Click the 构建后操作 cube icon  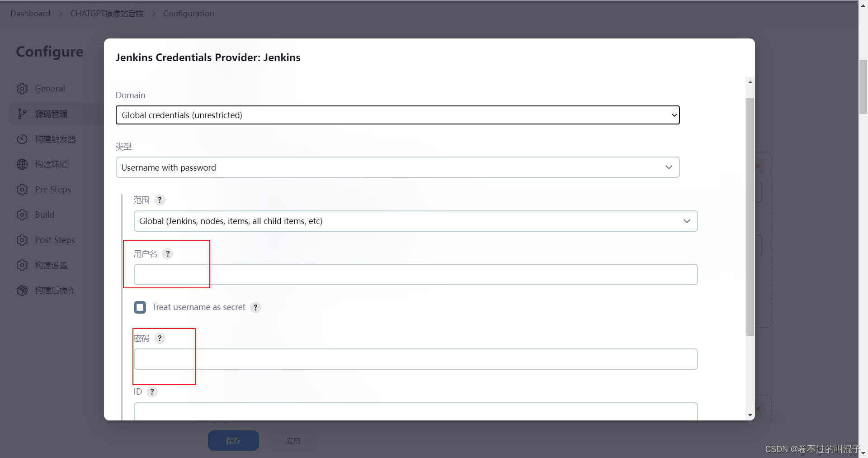[22, 291]
